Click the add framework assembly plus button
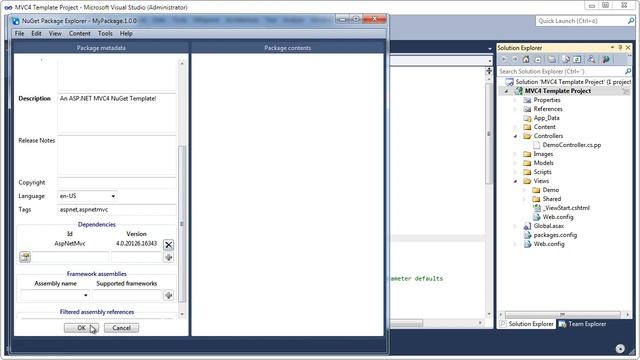The height and width of the screenshot is (360, 640). [168, 295]
